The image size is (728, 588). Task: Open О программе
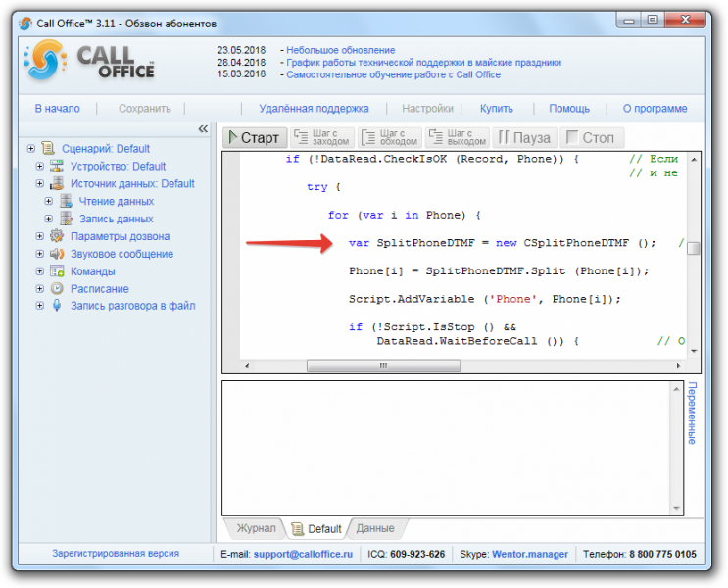[655, 108]
